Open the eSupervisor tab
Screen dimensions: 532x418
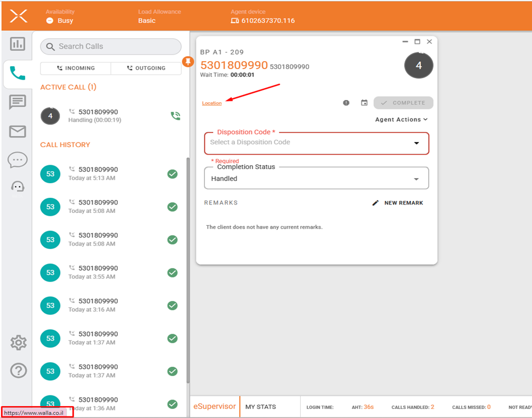click(x=215, y=407)
